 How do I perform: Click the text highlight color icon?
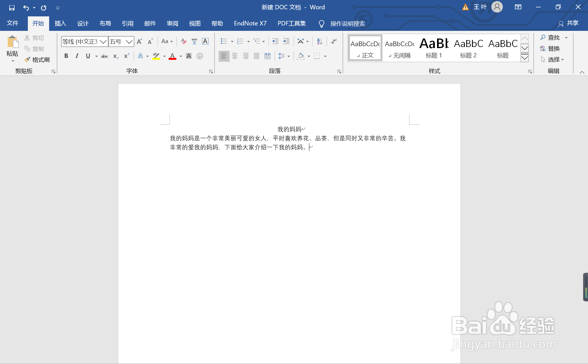pos(156,56)
